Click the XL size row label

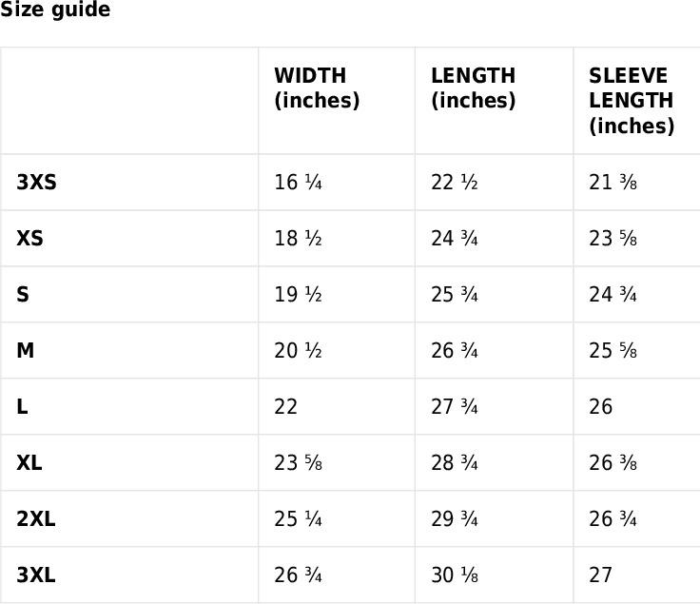29,462
